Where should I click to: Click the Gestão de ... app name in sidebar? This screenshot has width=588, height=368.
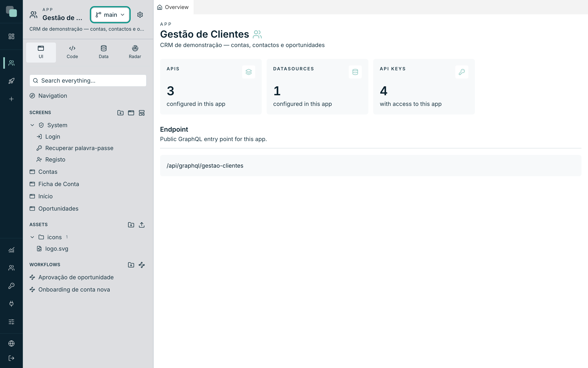[62, 18]
